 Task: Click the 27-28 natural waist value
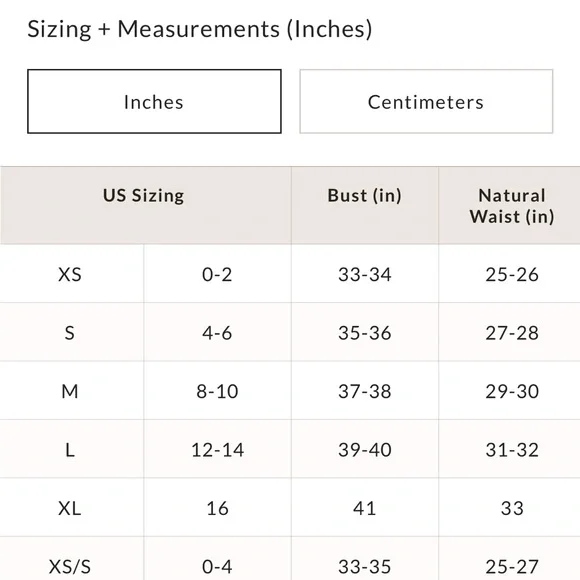[512, 332]
